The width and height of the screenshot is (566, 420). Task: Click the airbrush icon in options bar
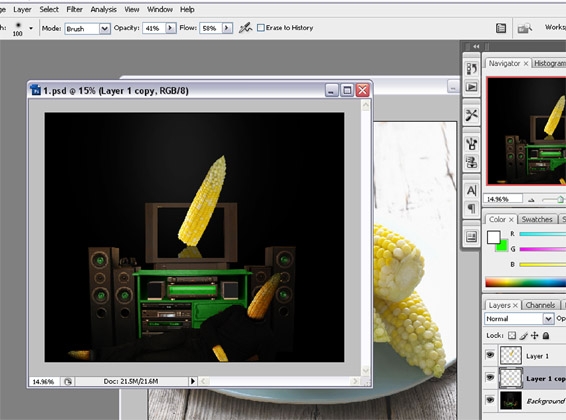click(245, 28)
